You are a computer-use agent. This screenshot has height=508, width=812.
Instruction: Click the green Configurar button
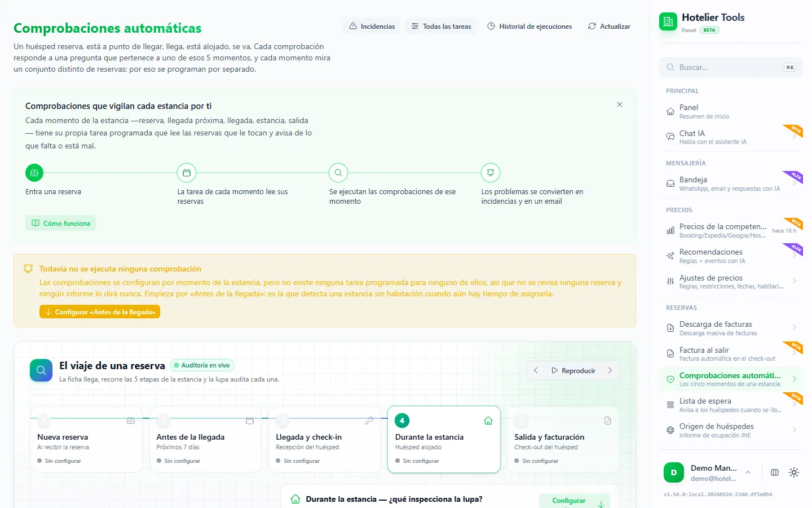575,501
